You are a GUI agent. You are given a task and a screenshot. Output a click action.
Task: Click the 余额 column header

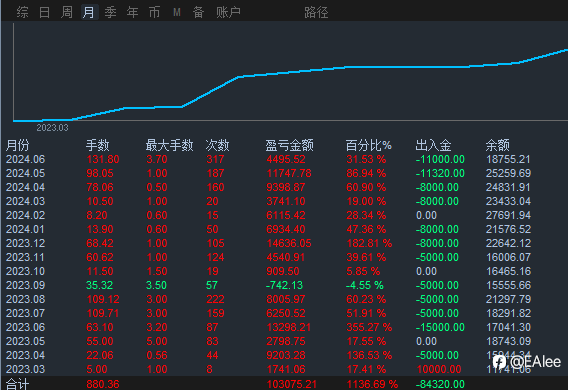pyautogui.click(x=498, y=145)
